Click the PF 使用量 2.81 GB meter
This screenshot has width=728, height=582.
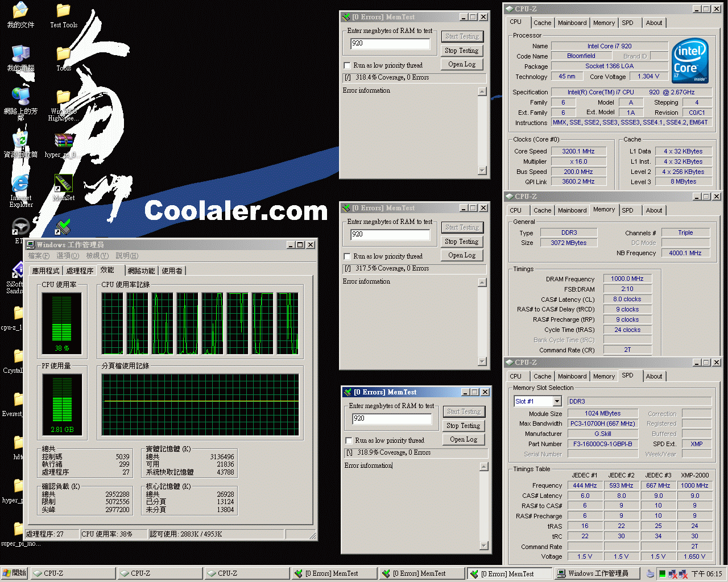62,405
